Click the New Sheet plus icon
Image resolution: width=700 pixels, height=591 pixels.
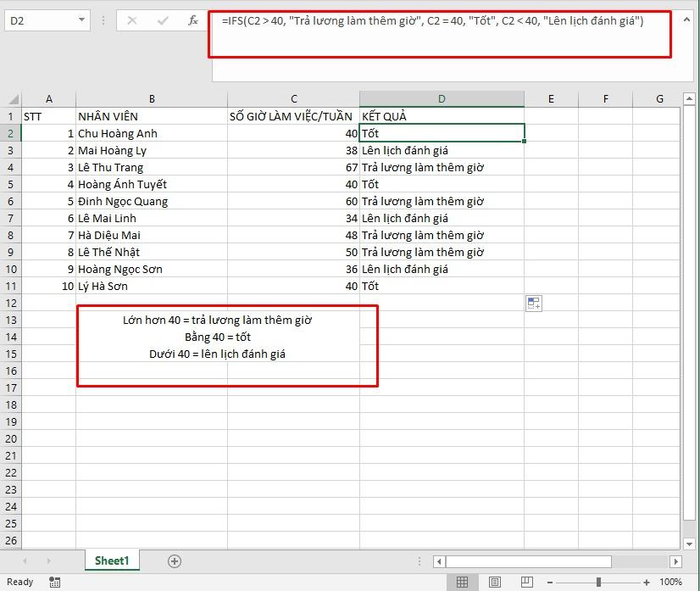click(174, 560)
